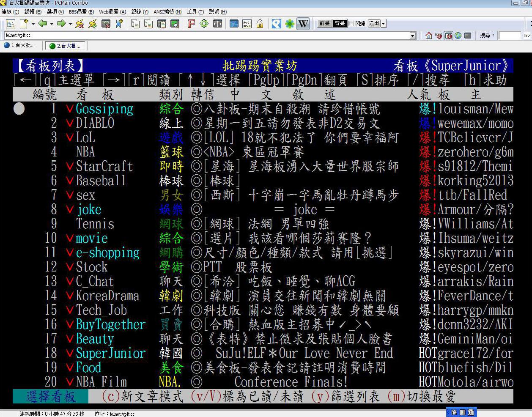
Task: Select the SuperJunior board entry in list
Action: coord(111,354)
